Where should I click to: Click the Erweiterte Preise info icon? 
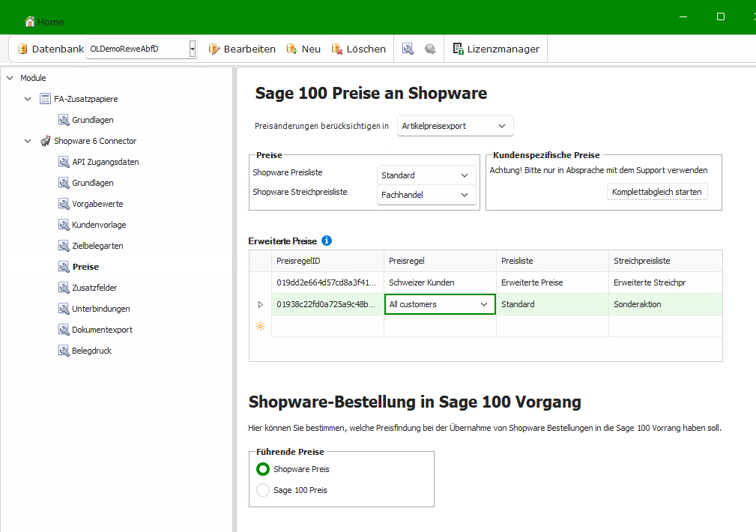327,241
